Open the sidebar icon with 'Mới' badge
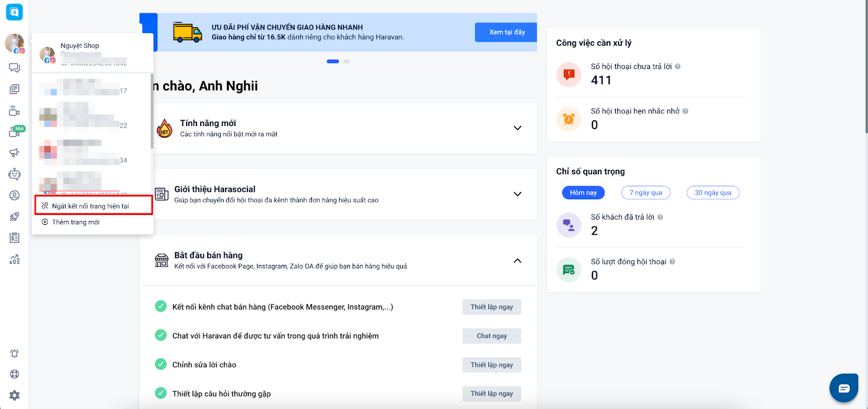The width and height of the screenshot is (868, 409). pos(15,132)
